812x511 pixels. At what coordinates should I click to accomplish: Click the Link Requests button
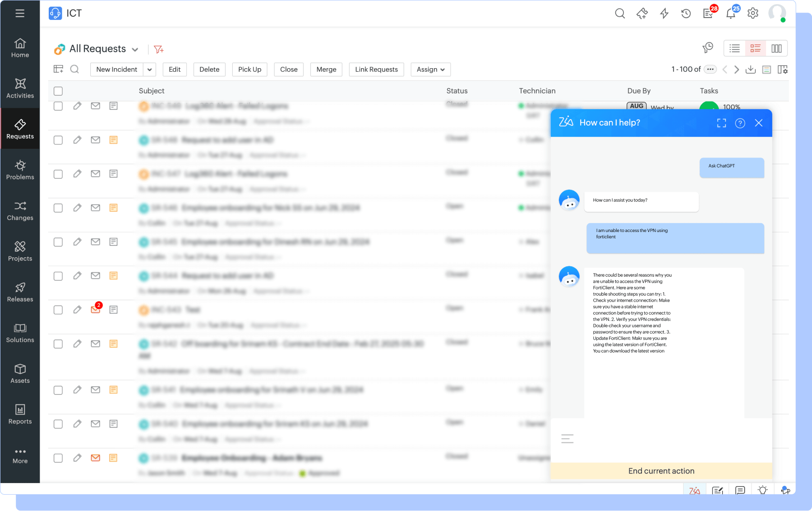377,70
